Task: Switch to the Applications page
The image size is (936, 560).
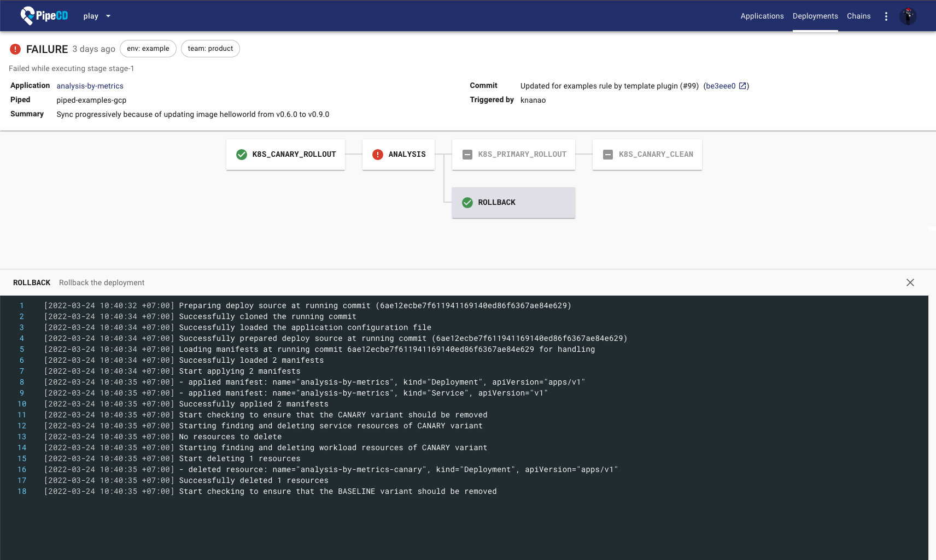Action: point(762,16)
